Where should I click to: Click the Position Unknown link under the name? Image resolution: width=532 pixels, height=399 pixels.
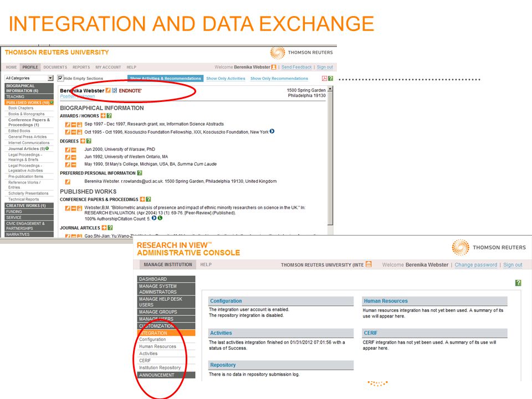[78, 96]
